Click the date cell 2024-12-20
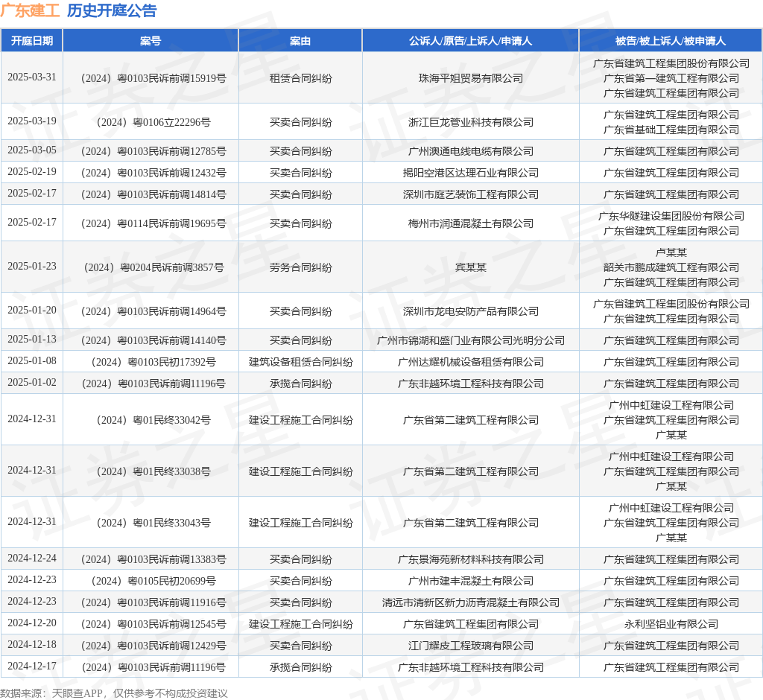Viewport: 763px width, 700px height. (x=31, y=623)
